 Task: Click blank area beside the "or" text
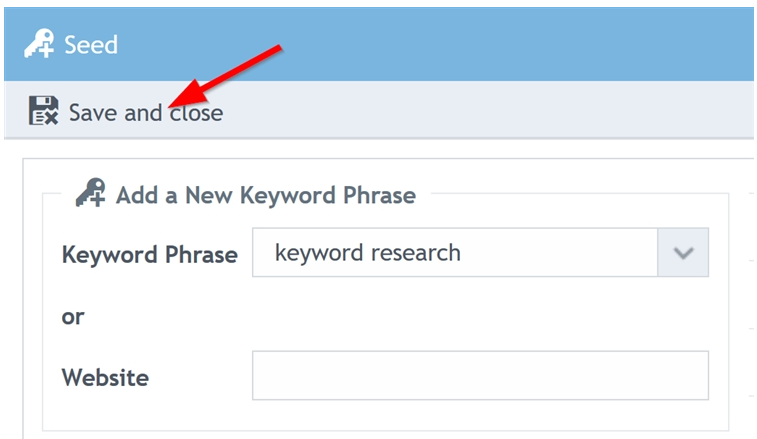[386, 316]
